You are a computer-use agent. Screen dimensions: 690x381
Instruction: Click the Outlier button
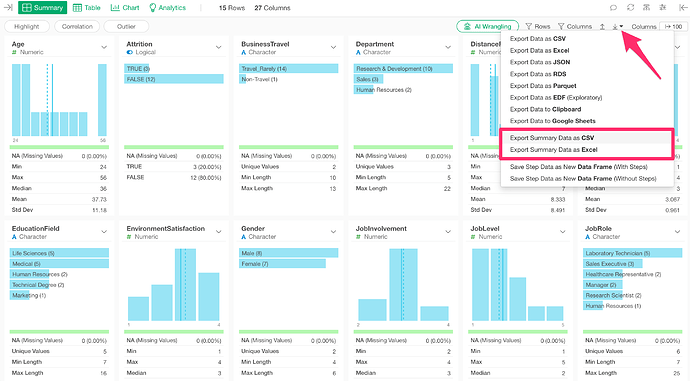coord(126,26)
